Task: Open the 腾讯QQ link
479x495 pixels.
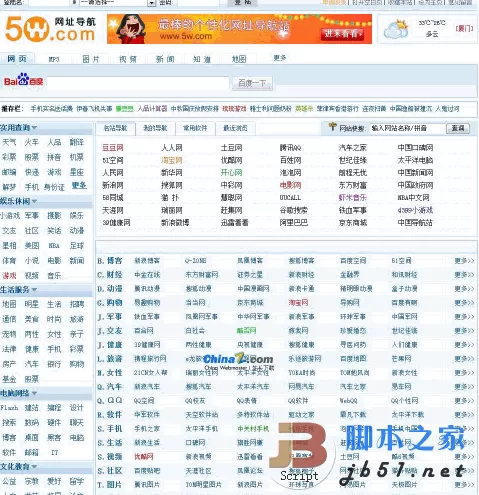Action: [290, 148]
